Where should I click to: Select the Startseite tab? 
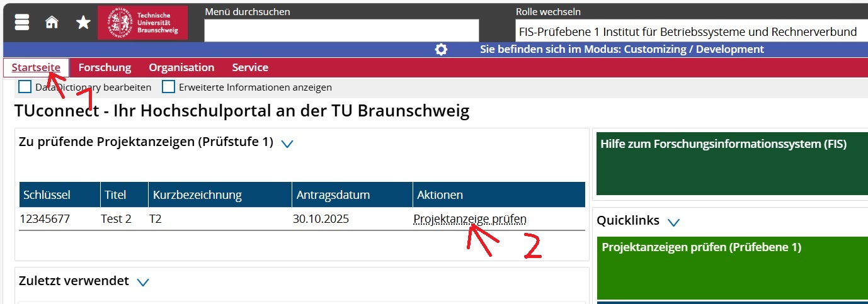[x=36, y=67]
